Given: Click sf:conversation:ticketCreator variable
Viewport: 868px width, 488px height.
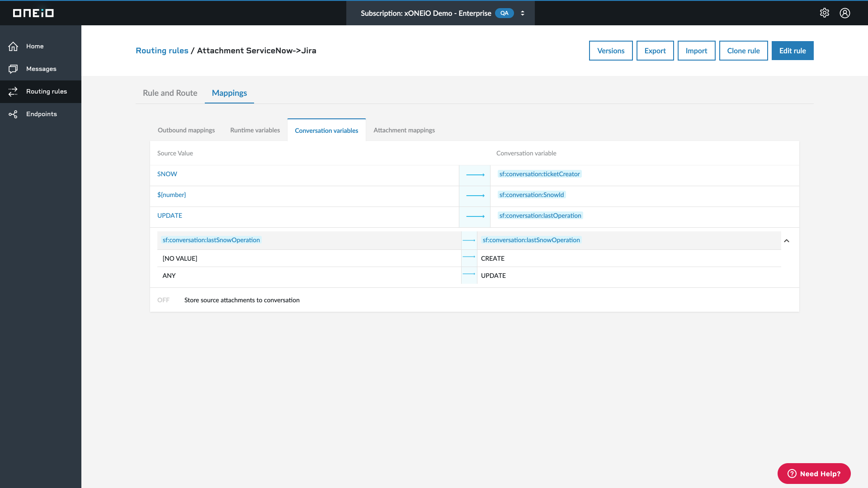Looking at the screenshot, I should 539,174.
